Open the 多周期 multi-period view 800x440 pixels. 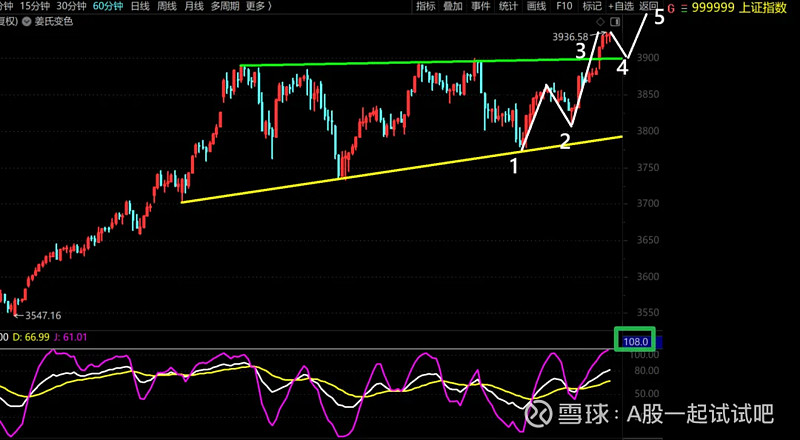coord(224,6)
